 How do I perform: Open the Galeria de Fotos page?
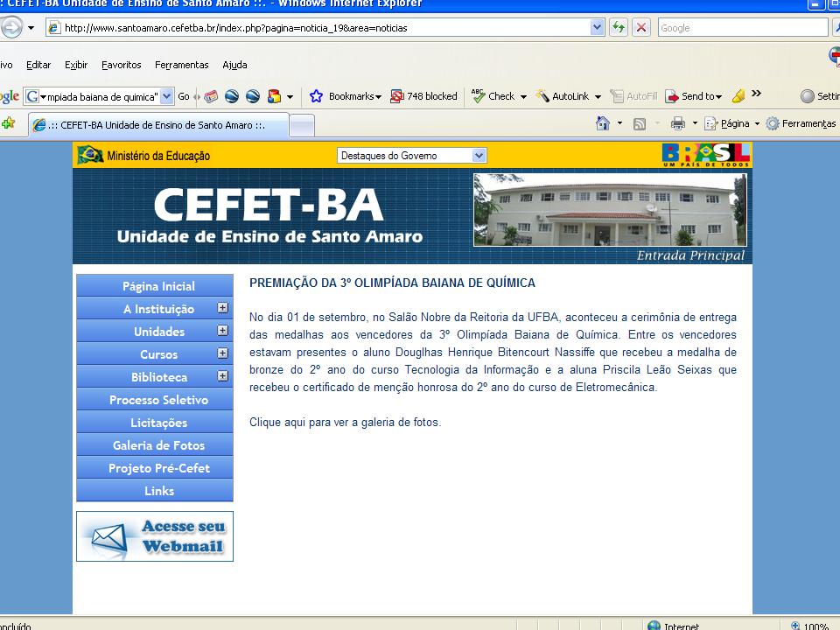point(155,445)
